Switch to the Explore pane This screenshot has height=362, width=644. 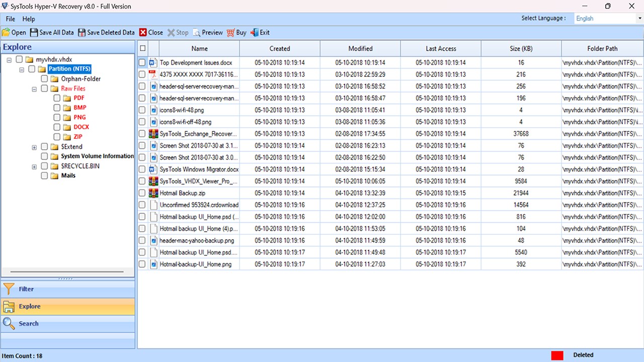pos(68,306)
